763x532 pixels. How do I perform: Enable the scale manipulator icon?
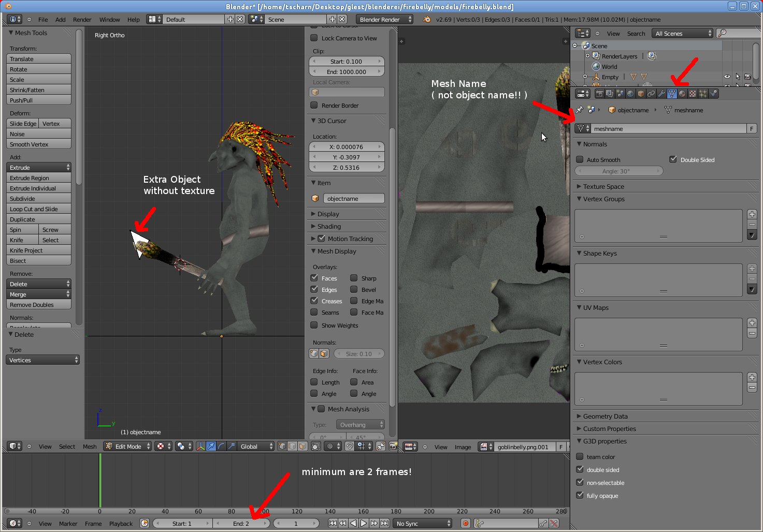pos(232,446)
